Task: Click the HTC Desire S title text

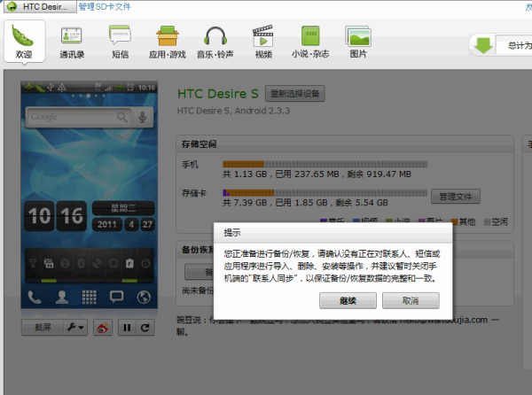Action: [x=218, y=94]
